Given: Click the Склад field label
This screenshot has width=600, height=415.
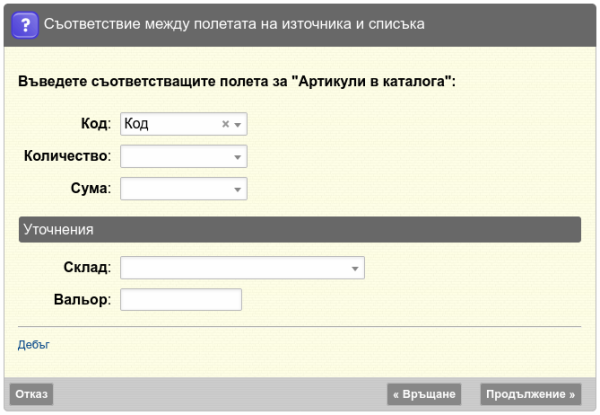Looking at the screenshot, I should coord(87,267).
